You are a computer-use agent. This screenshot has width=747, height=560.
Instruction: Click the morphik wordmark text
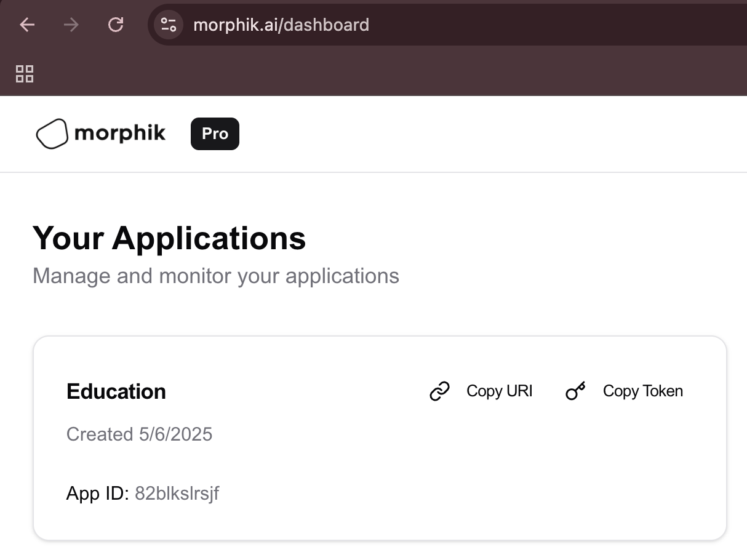[x=120, y=133]
